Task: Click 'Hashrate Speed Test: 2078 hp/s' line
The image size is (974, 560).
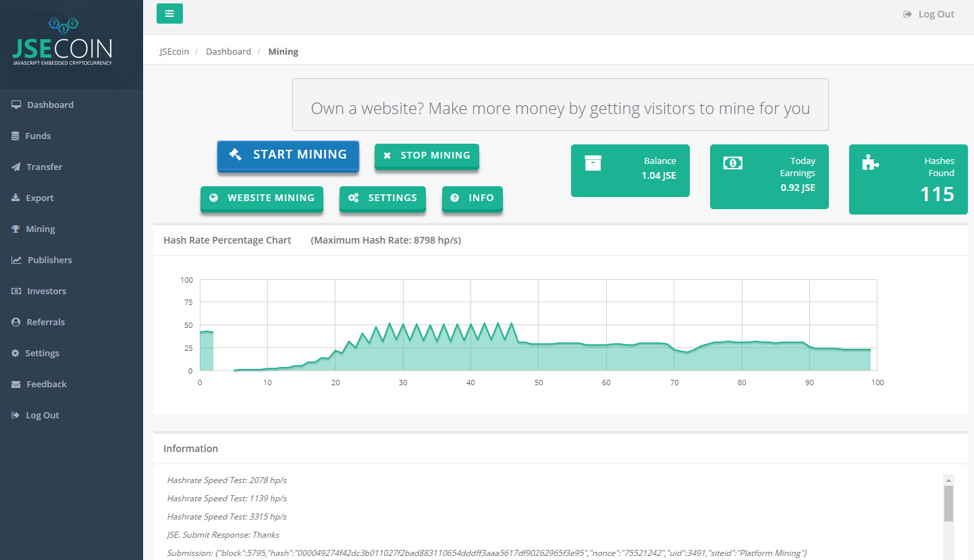Action: point(227,480)
